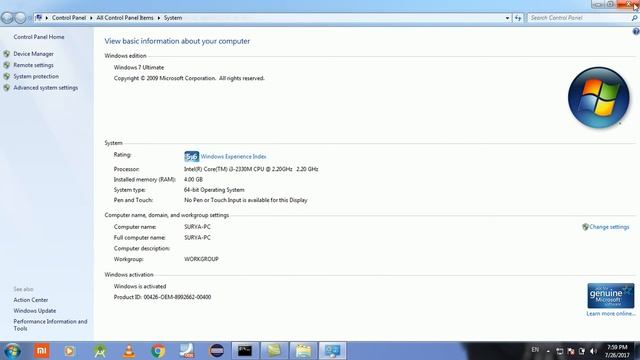This screenshot has height=360, width=640.
Task: Click the Advanced system settings shield icon
Action: 7,88
